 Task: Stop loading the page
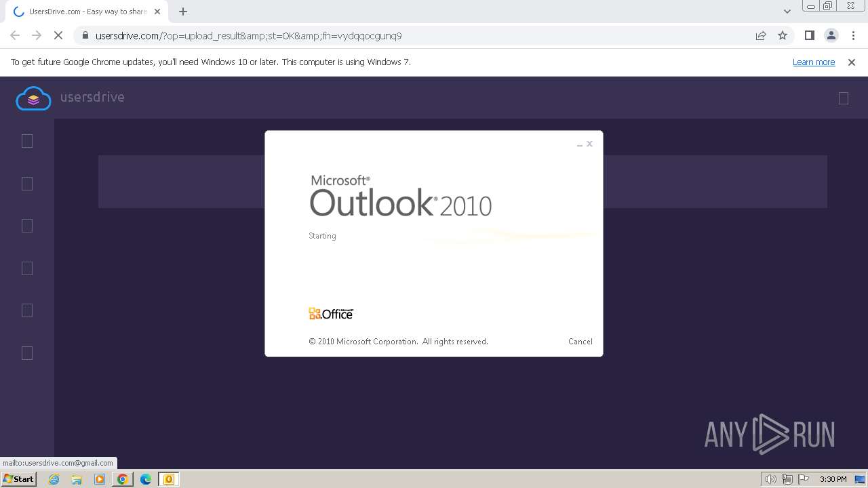point(58,36)
